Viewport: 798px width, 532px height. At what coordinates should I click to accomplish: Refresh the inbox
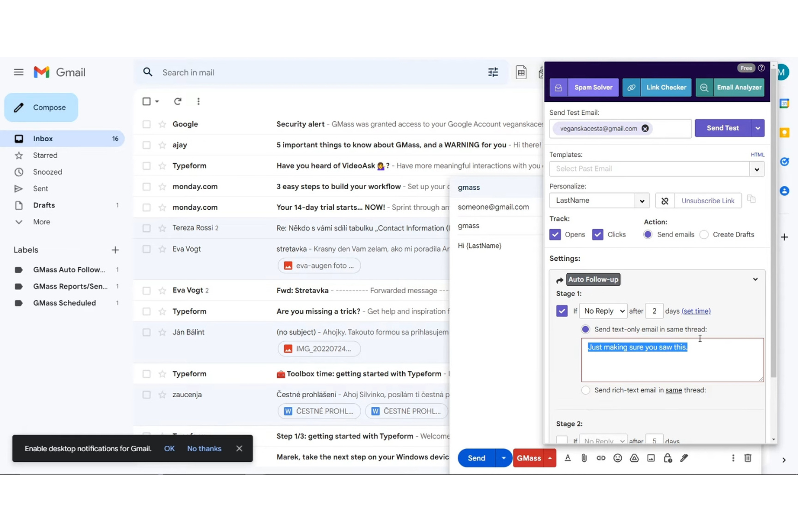coord(177,101)
